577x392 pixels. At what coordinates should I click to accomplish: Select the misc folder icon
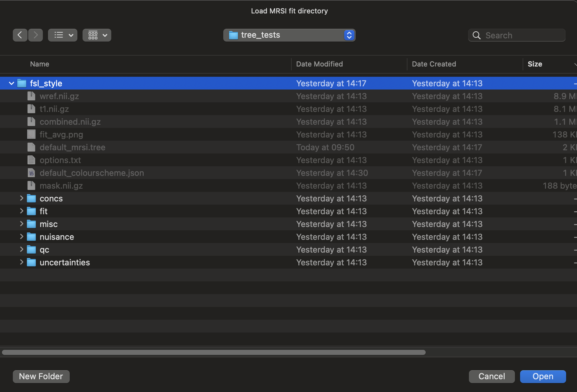point(31,224)
